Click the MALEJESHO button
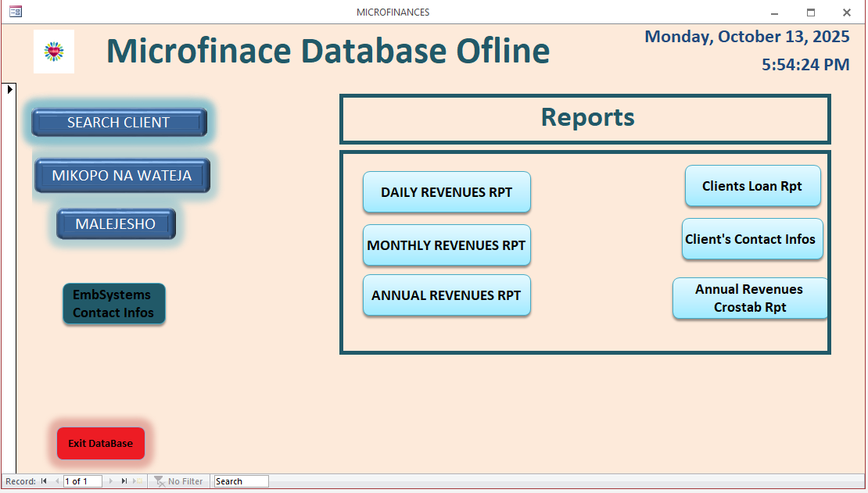Viewport: 868px width, 493px height. [x=116, y=224]
